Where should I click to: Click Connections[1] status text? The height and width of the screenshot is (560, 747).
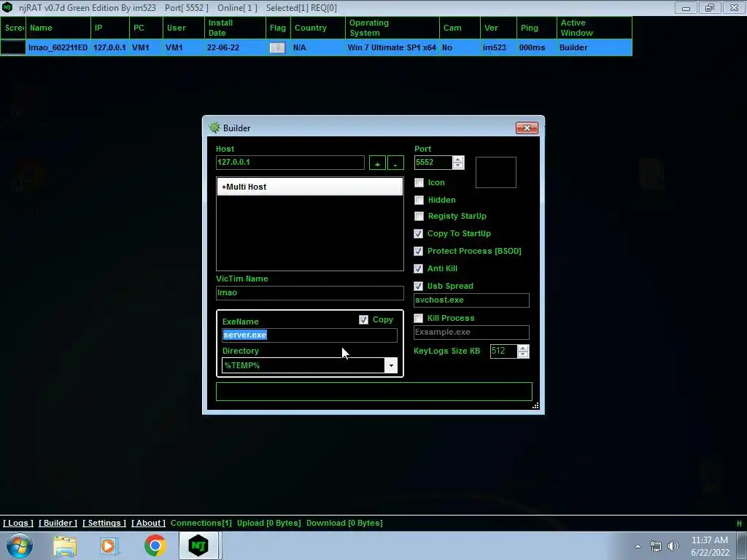(201, 523)
